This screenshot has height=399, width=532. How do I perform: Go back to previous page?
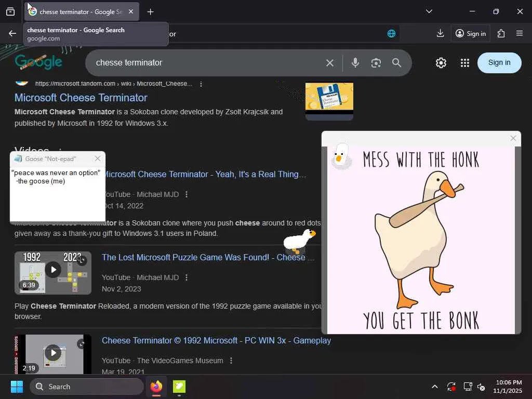pos(12,33)
